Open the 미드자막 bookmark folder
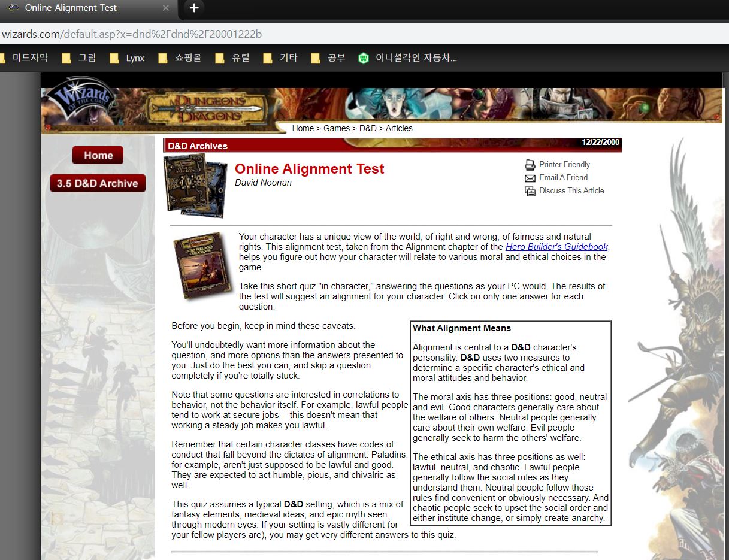The width and height of the screenshot is (729, 560). click(x=25, y=58)
